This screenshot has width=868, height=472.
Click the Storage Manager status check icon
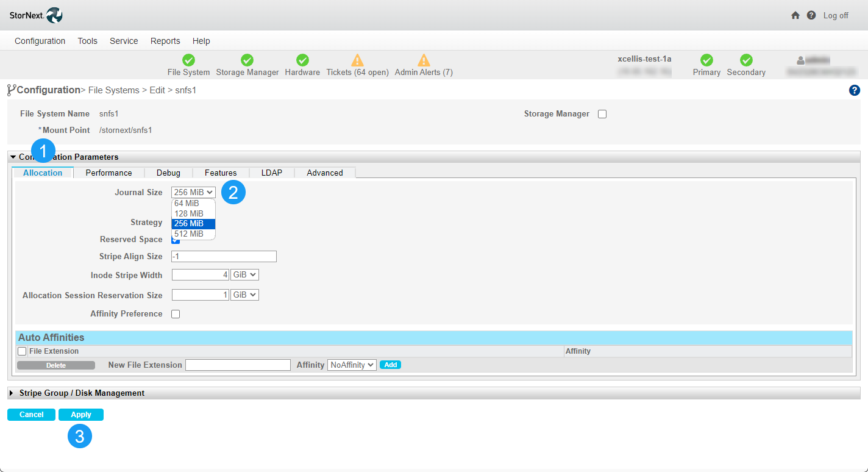(x=247, y=60)
